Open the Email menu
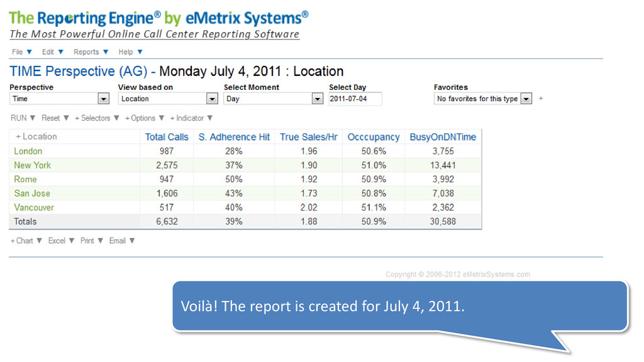644x362 pixels. click(122, 241)
